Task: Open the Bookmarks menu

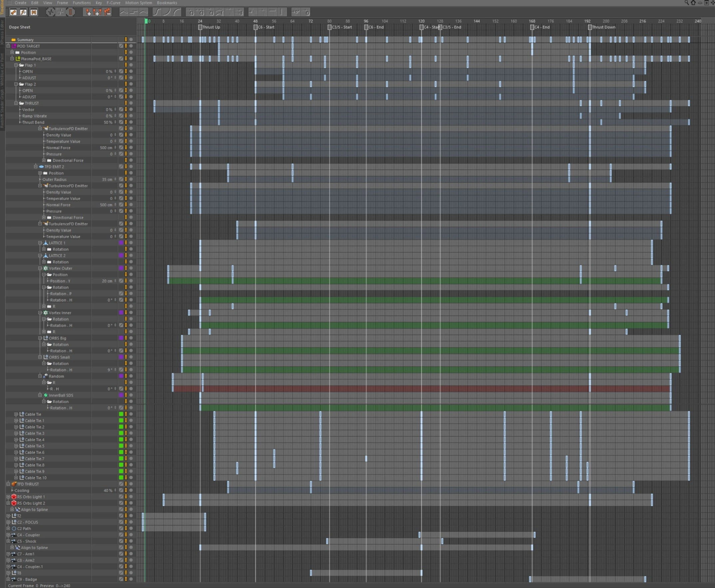Action: coord(167,3)
